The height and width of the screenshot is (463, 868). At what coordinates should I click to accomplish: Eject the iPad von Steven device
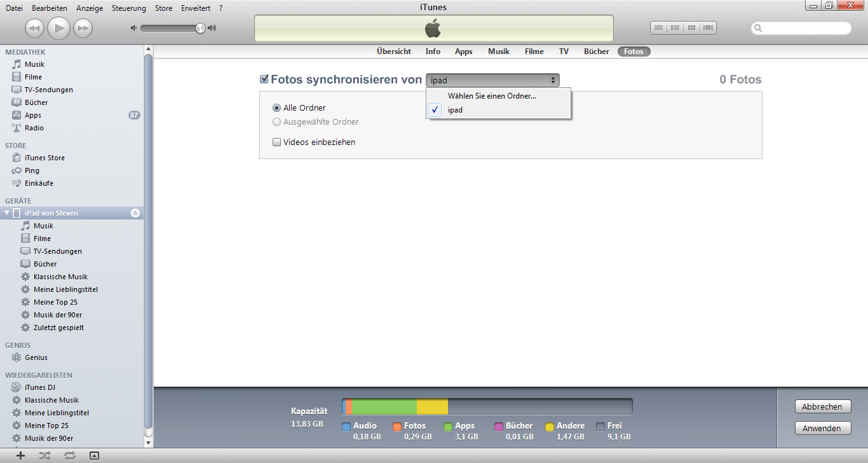(135, 213)
